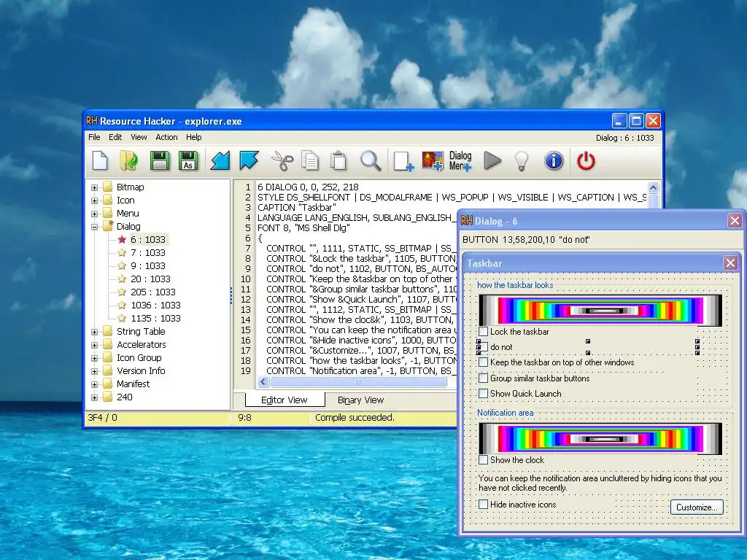The width and height of the screenshot is (747, 560).
Task: Expand the String Table node
Action: [94, 332]
